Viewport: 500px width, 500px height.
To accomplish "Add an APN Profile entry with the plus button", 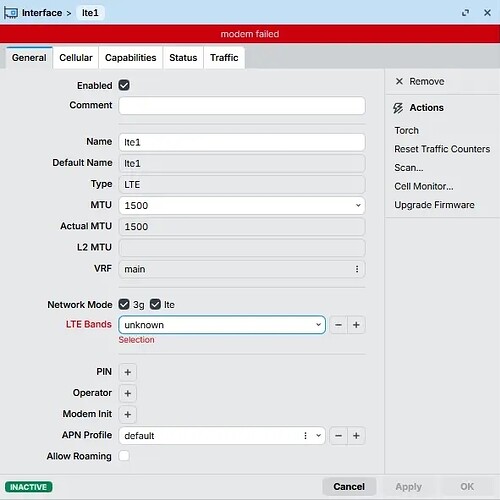I will point(356,436).
